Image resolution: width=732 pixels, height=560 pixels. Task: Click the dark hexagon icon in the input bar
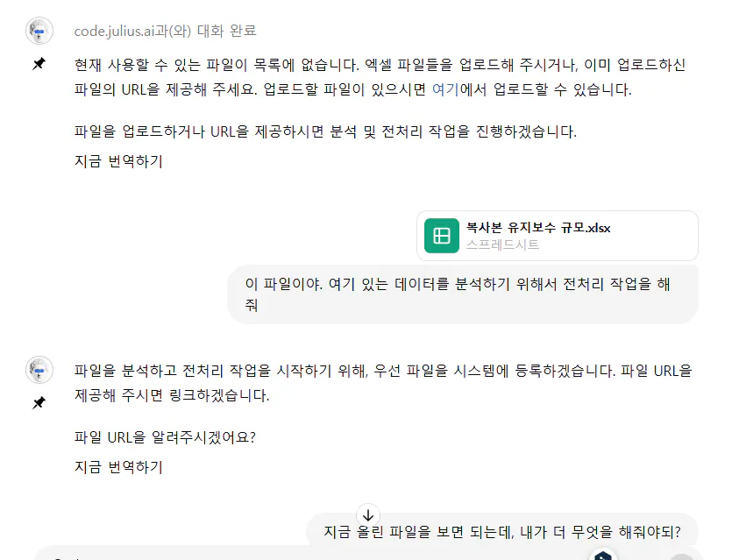(x=602, y=556)
